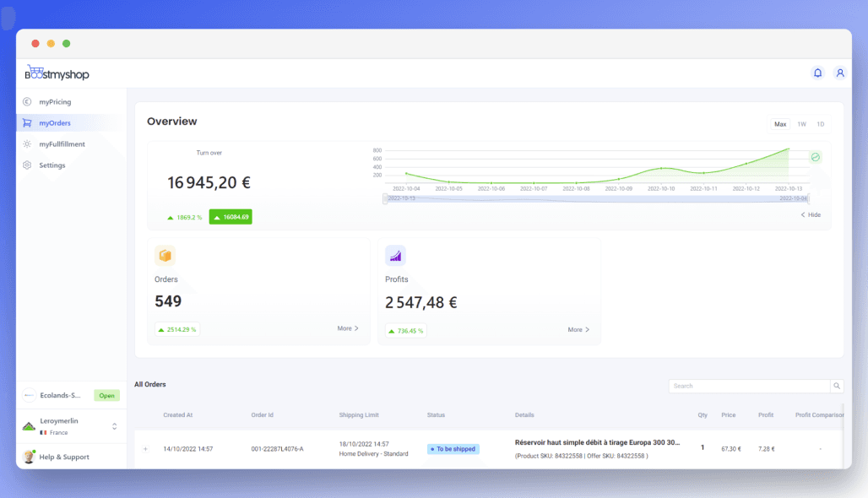868x498 pixels.
Task: Click the 2022-10-13 chart axis label
Action: (789, 189)
